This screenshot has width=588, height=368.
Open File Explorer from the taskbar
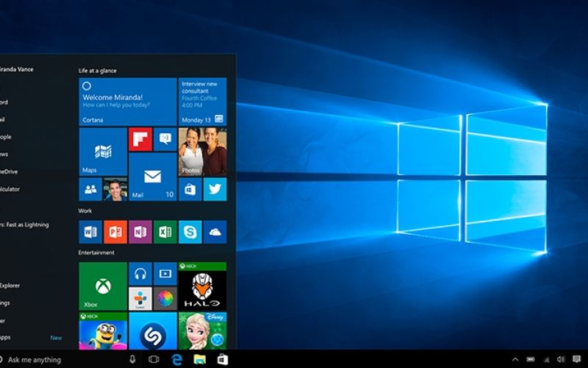pos(199,359)
